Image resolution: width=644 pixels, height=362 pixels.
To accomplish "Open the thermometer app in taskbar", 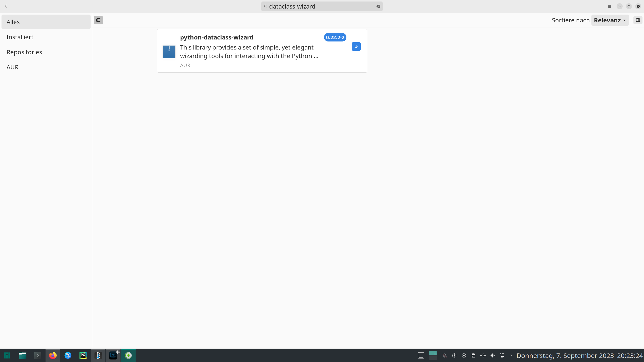I will pos(98,355).
